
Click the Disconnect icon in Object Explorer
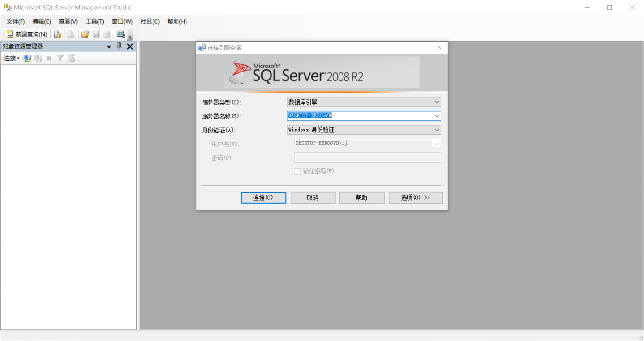click(38, 58)
